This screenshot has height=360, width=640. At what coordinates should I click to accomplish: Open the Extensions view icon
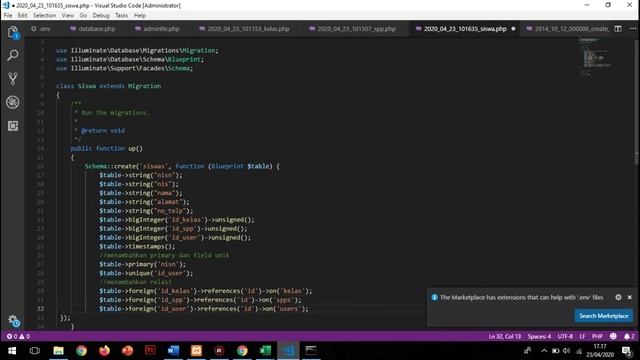13,126
